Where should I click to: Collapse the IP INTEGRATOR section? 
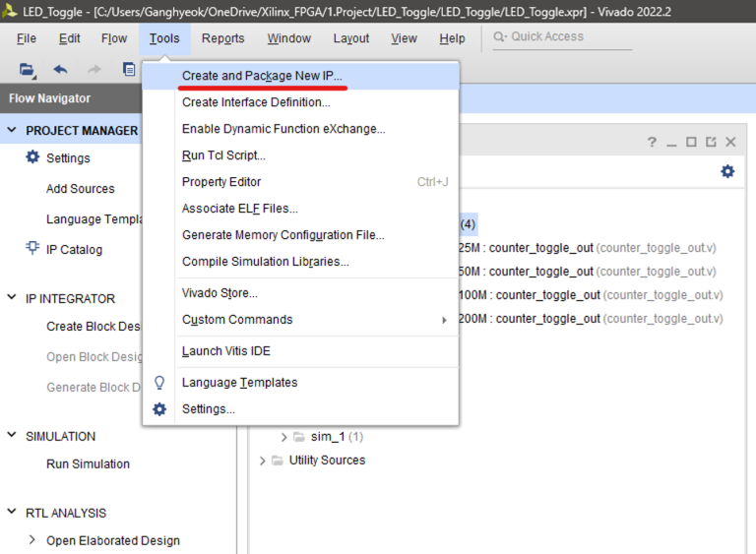click(12, 297)
